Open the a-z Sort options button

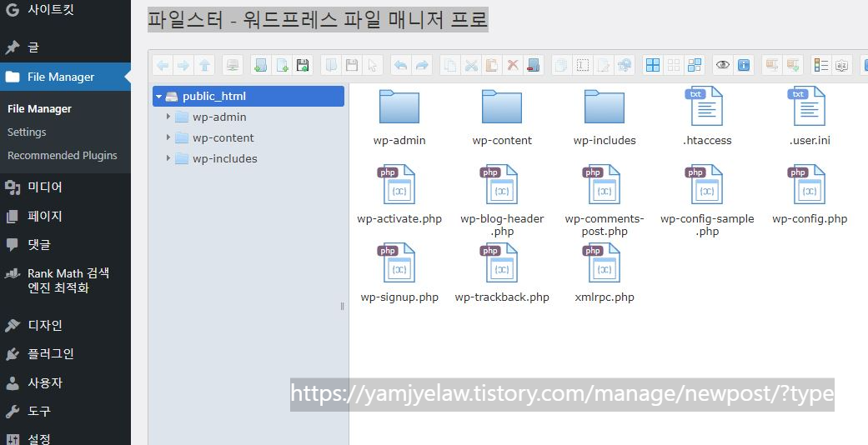pyautogui.click(x=841, y=65)
